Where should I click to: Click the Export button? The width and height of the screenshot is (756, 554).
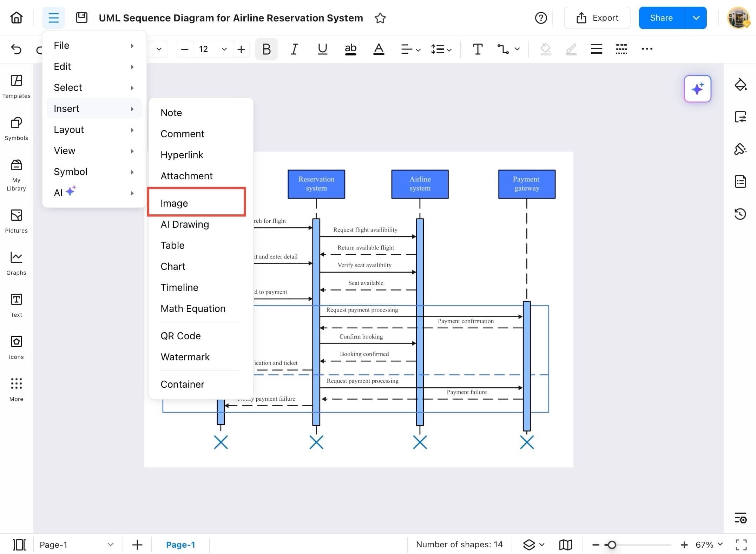[597, 18]
